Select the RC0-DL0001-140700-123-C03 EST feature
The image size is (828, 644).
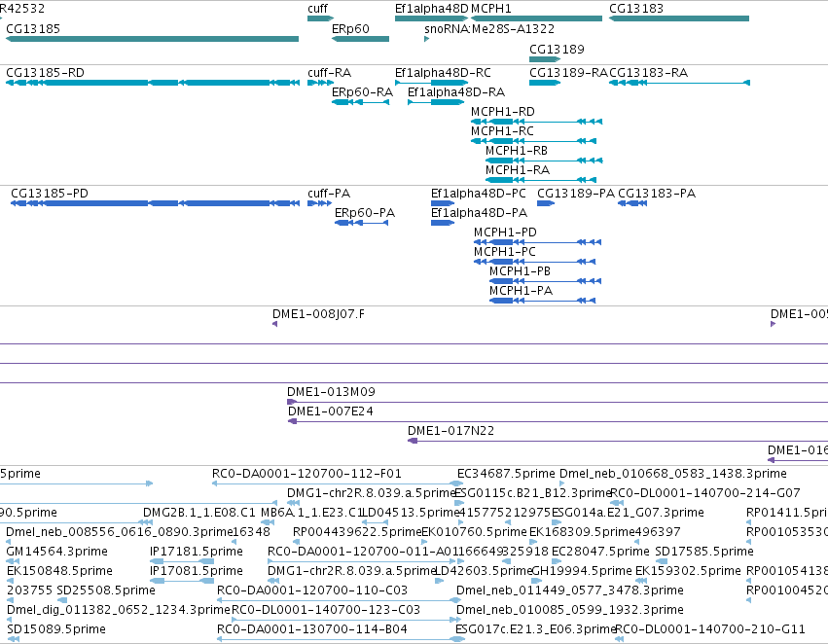[x=345, y=620]
